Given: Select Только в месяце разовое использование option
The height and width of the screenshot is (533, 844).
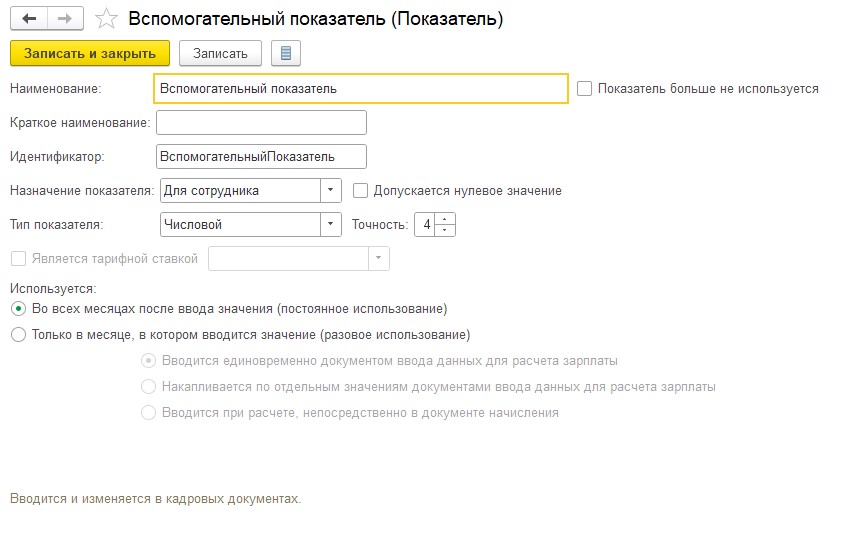Looking at the screenshot, I should pyautogui.click(x=18, y=335).
